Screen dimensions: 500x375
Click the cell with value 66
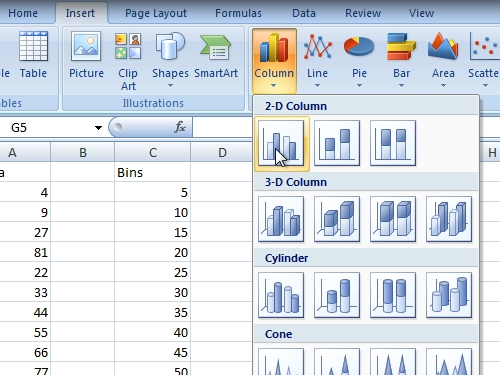pyautogui.click(x=25, y=352)
